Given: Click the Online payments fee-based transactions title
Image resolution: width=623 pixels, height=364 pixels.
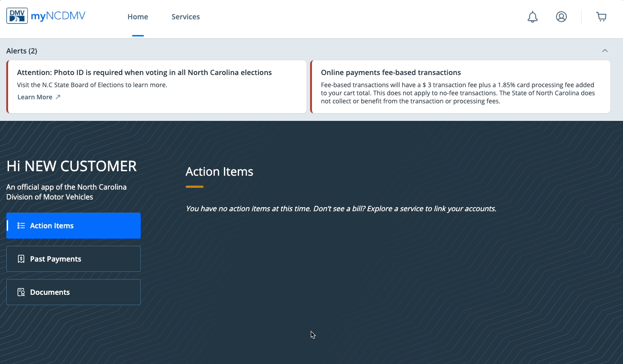Looking at the screenshot, I should 391,72.
